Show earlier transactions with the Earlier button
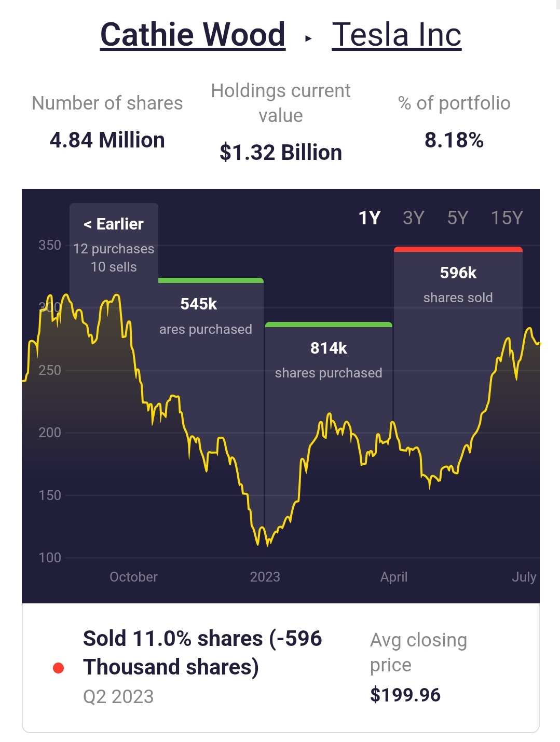Image resolution: width=560 pixels, height=742 pixels. [x=114, y=224]
